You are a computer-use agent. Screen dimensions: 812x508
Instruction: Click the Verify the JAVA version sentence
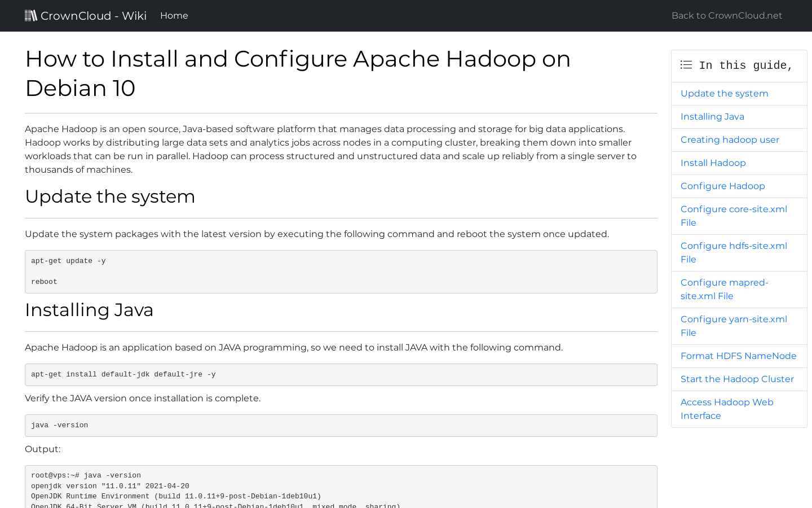pyautogui.click(x=143, y=398)
